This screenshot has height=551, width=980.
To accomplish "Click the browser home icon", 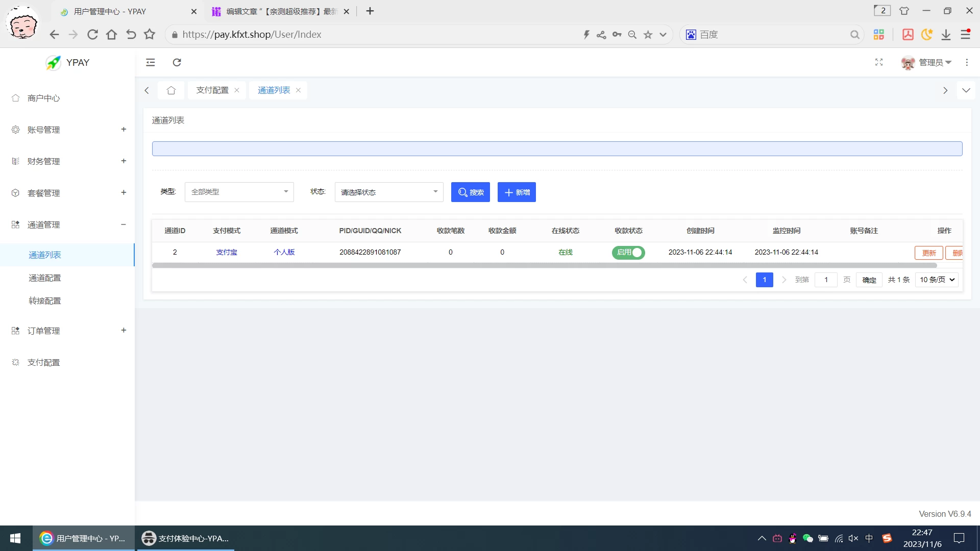I will [111, 34].
